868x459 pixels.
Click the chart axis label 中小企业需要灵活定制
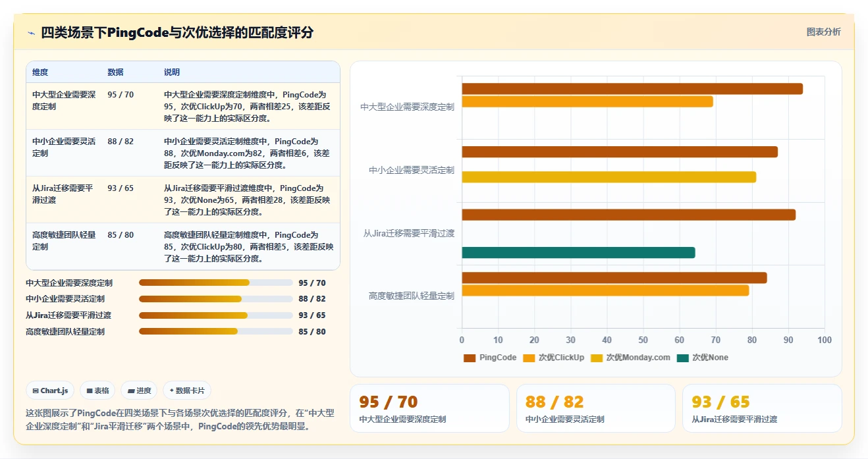coord(412,170)
